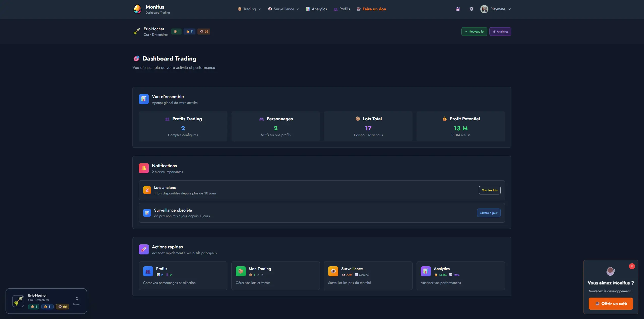The width and height of the screenshot is (644, 319).
Task: Select Faire un don in the navbar
Action: coord(371,9)
